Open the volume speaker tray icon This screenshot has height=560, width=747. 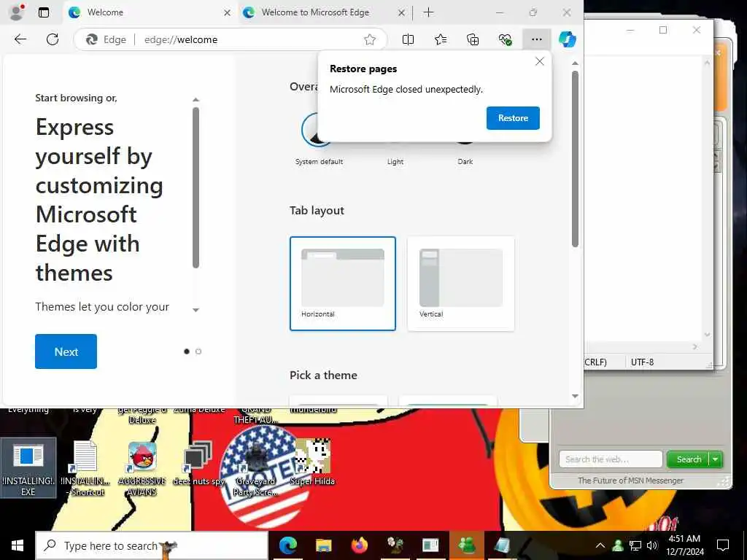(652, 545)
